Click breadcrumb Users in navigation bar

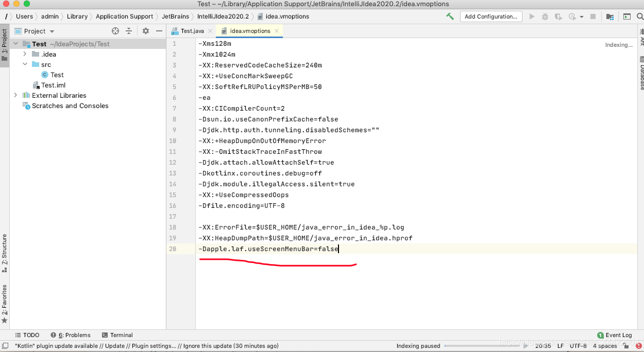[x=24, y=16]
